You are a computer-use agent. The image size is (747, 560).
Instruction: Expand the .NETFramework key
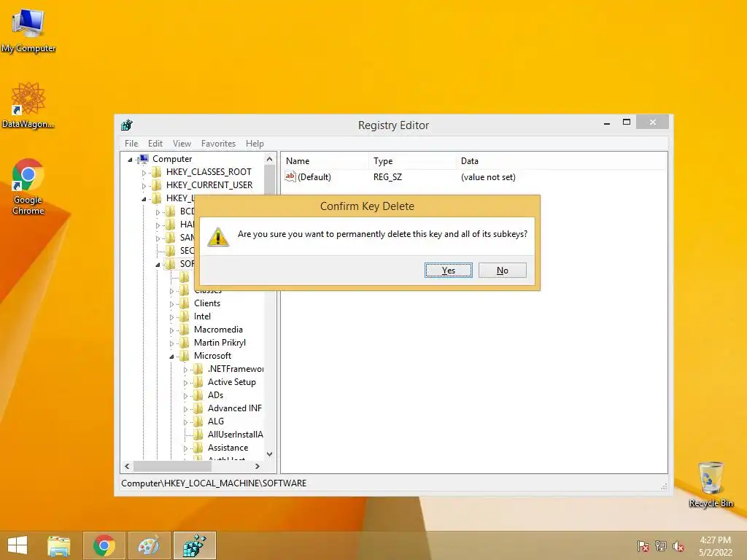pos(185,370)
